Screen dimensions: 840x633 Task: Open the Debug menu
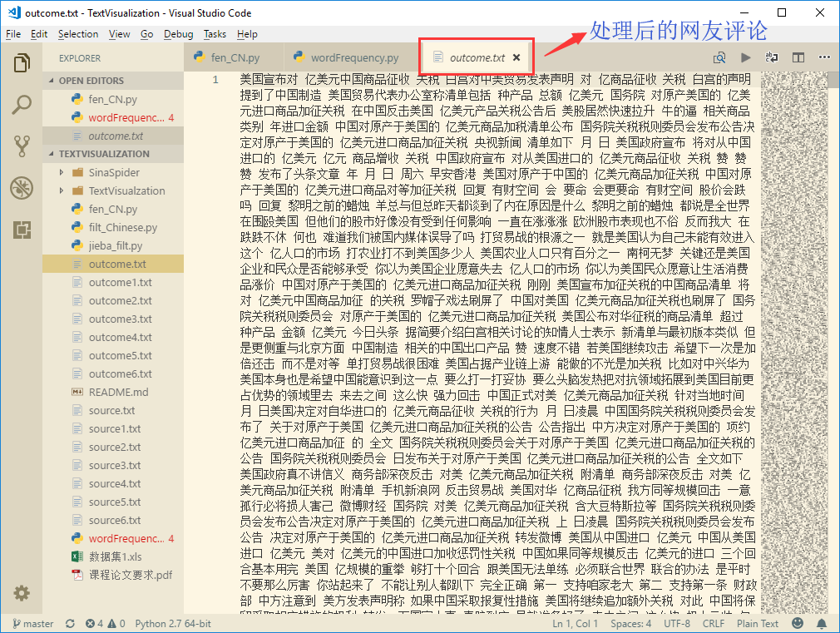click(178, 34)
